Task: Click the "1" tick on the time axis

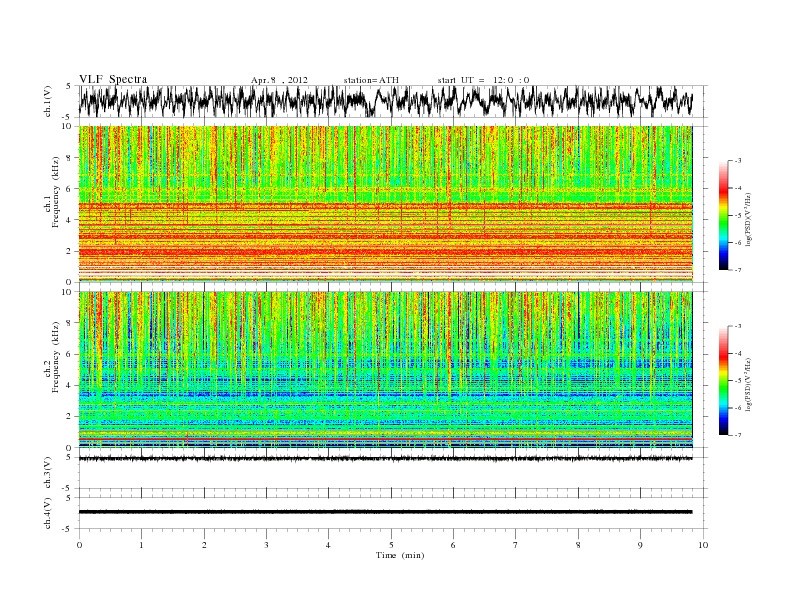Action: pyautogui.click(x=141, y=545)
